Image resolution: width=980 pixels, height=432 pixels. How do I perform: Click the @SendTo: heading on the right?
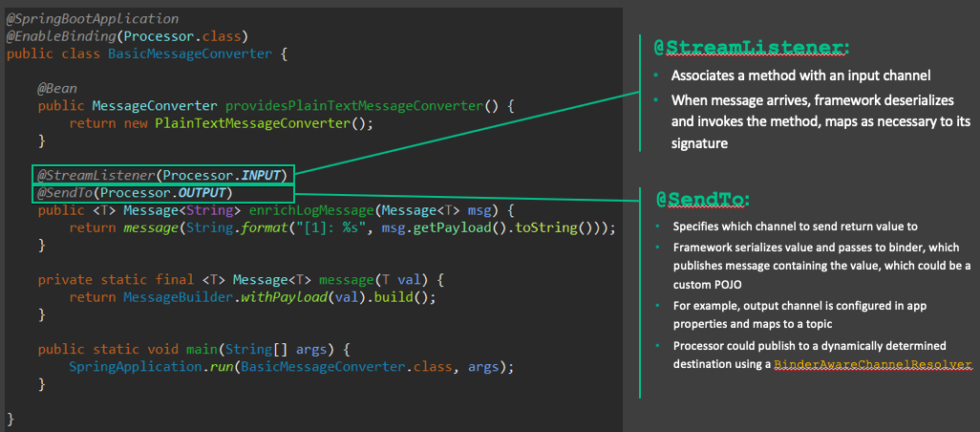coord(703,200)
